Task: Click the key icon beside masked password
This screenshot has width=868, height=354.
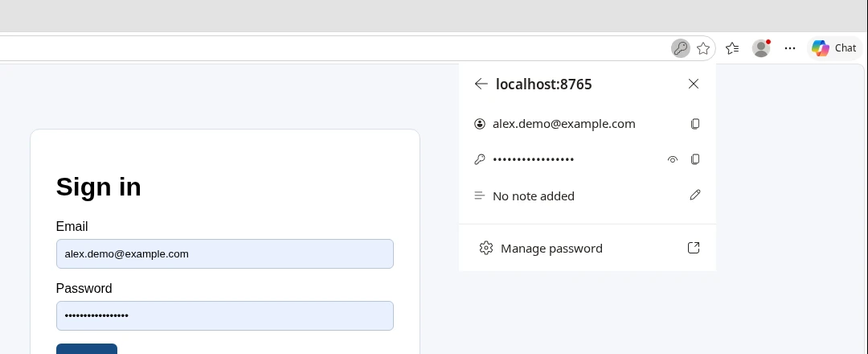Action: [480, 159]
